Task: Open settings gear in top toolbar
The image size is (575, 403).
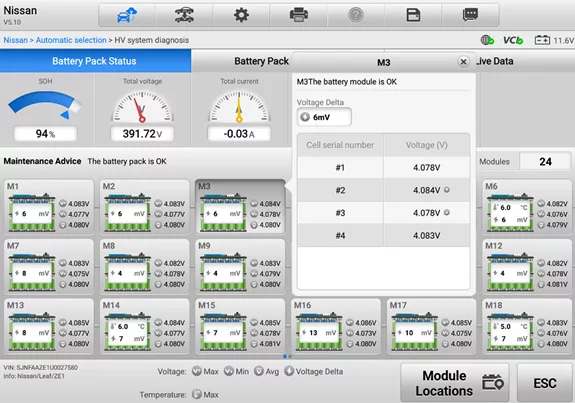Action: coord(241,15)
